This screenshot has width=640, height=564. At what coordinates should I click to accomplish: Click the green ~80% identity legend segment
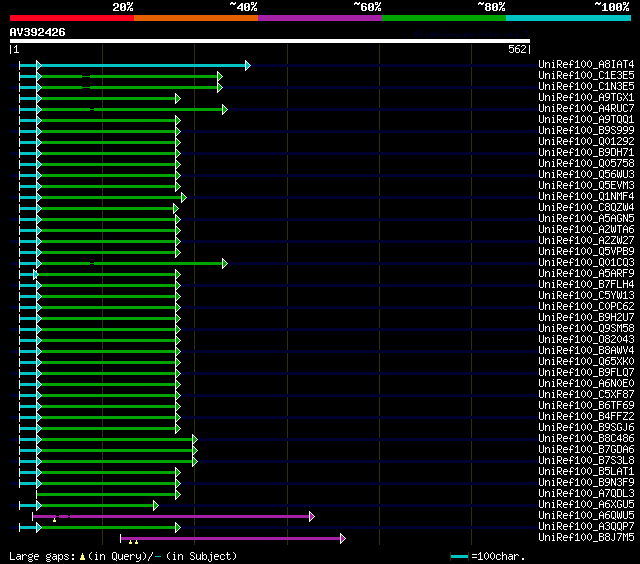coord(444,18)
